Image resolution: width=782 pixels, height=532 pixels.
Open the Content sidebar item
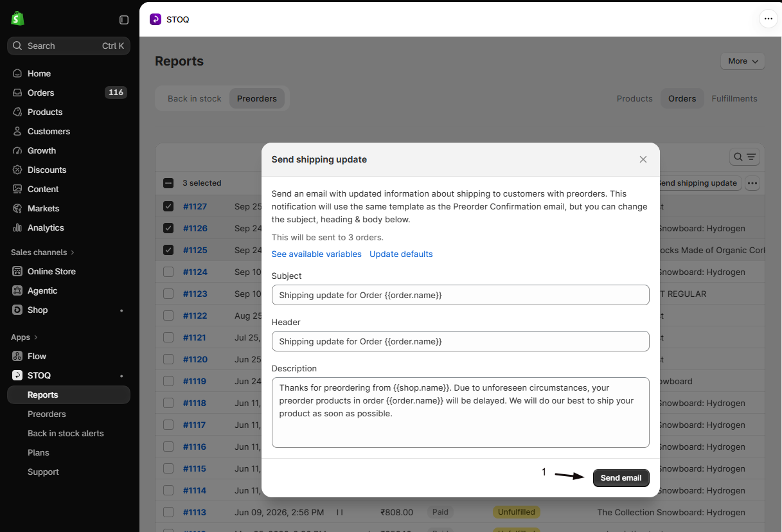click(69, 189)
